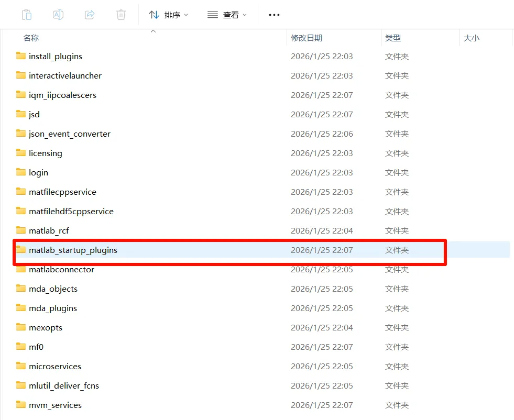Click the mda_objects folder icon

21,289
